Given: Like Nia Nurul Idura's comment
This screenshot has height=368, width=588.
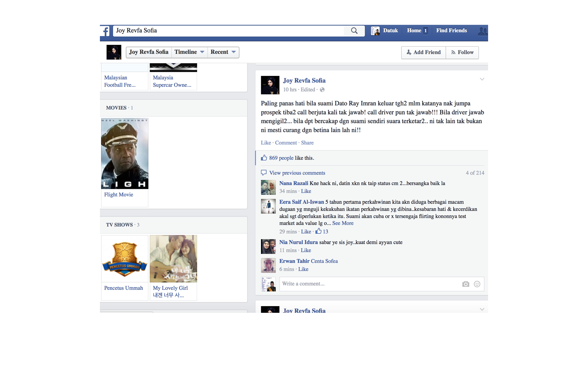Looking at the screenshot, I should coord(306,250).
